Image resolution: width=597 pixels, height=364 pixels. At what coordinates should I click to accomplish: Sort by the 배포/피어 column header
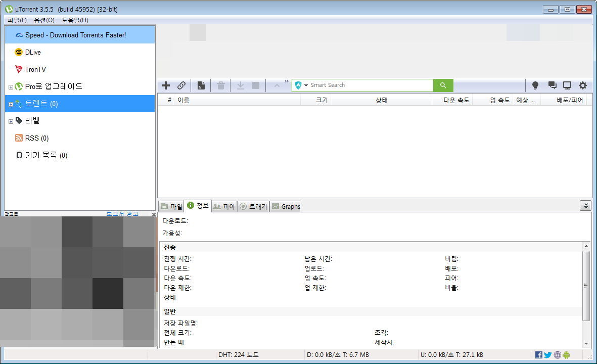563,100
